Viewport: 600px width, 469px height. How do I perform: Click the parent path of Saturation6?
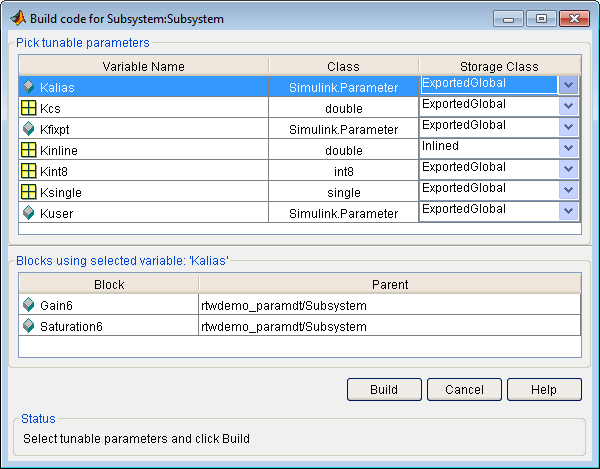(x=284, y=327)
